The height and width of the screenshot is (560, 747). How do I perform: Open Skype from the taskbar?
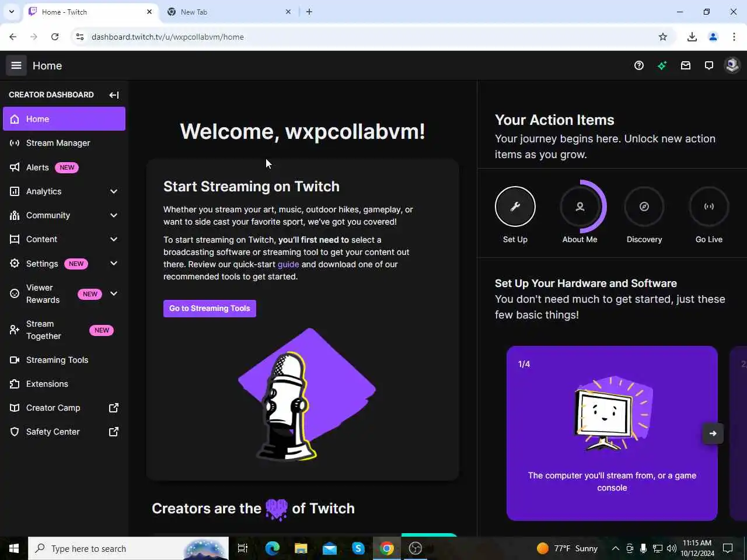pyautogui.click(x=358, y=548)
